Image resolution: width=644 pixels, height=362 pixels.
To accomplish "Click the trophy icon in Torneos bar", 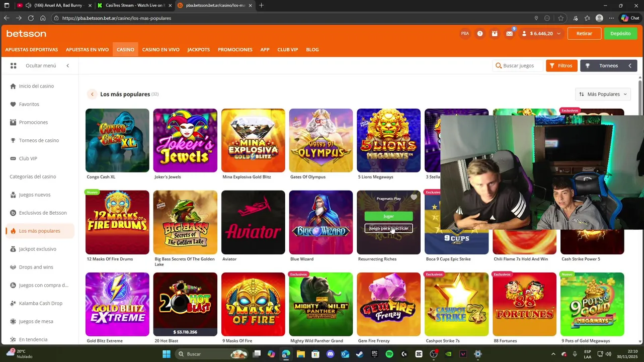I will [588, 66].
